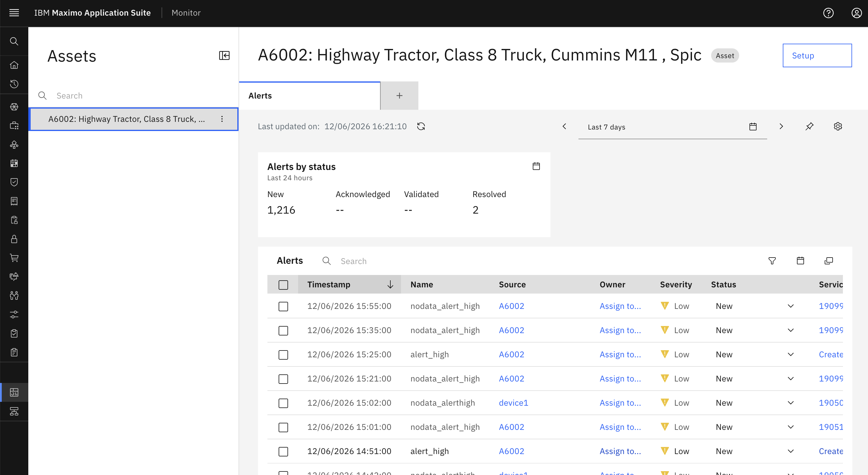Open A6002 source link for 15:55:00 alert

pyautogui.click(x=511, y=306)
